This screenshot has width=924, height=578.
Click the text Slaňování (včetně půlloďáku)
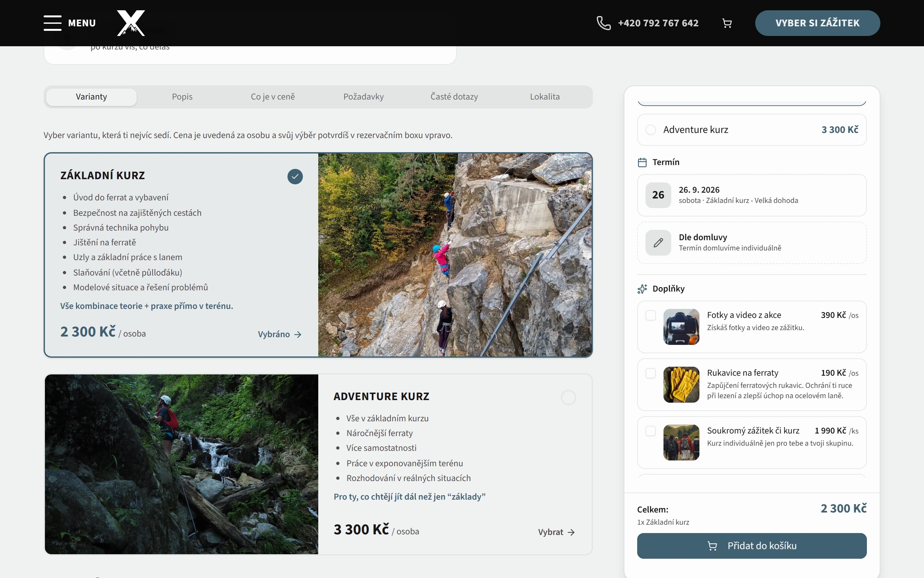(x=127, y=273)
